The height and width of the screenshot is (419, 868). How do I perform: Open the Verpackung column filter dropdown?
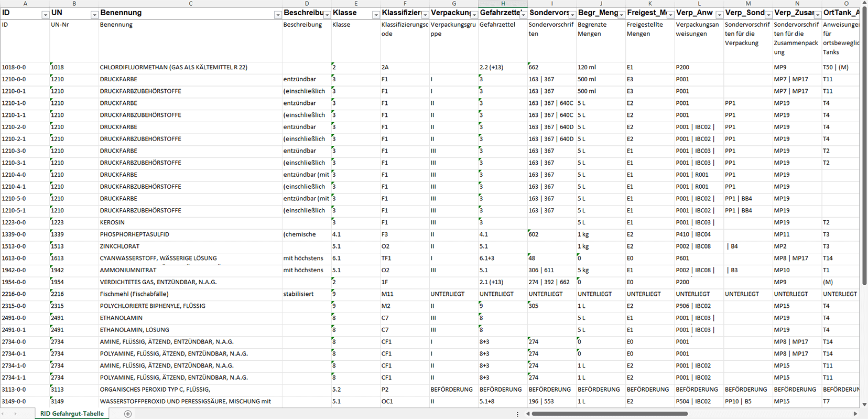click(x=474, y=15)
